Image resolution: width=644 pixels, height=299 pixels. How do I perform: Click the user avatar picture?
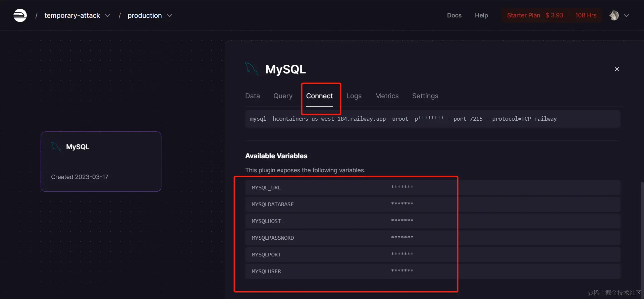click(x=614, y=15)
